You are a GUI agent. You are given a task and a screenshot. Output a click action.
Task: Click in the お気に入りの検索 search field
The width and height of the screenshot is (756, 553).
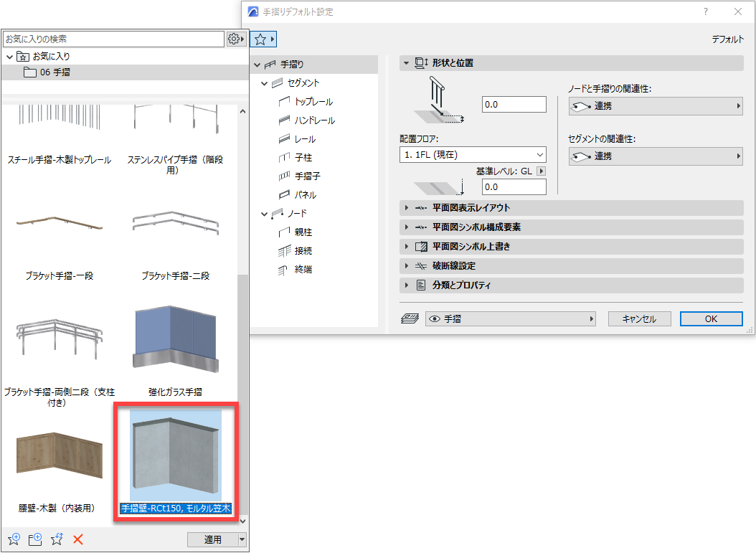(x=114, y=39)
